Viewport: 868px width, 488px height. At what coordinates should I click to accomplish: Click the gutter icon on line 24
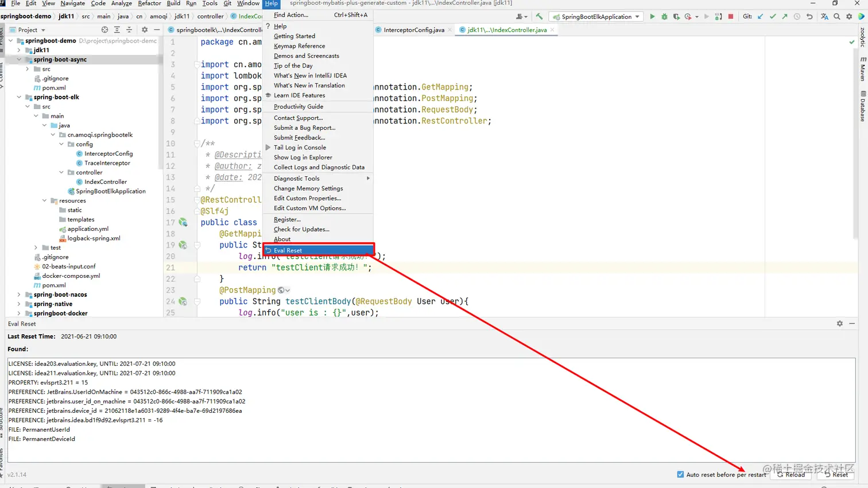pos(183,301)
